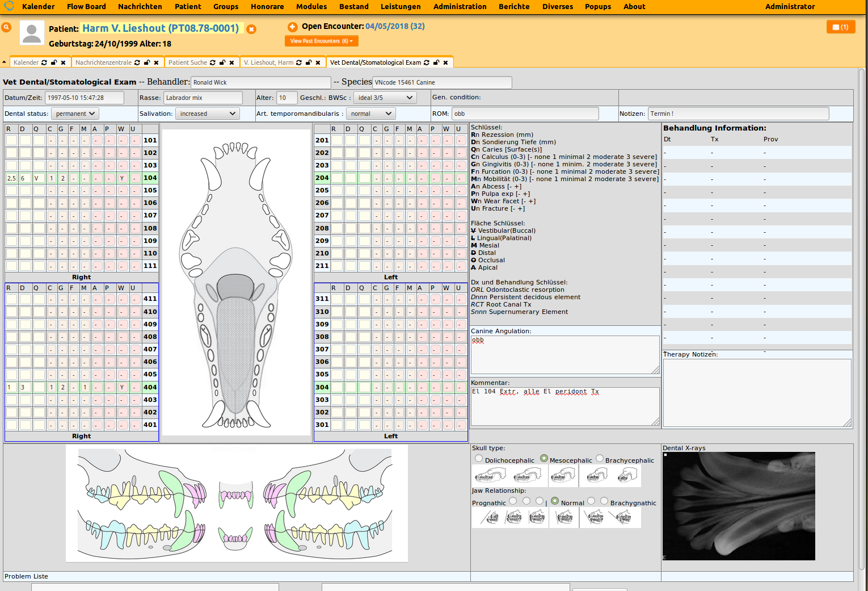The width and height of the screenshot is (868, 591).
Task: Select the first Brachygnathic radio button after Normal
Action: [591, 501]
